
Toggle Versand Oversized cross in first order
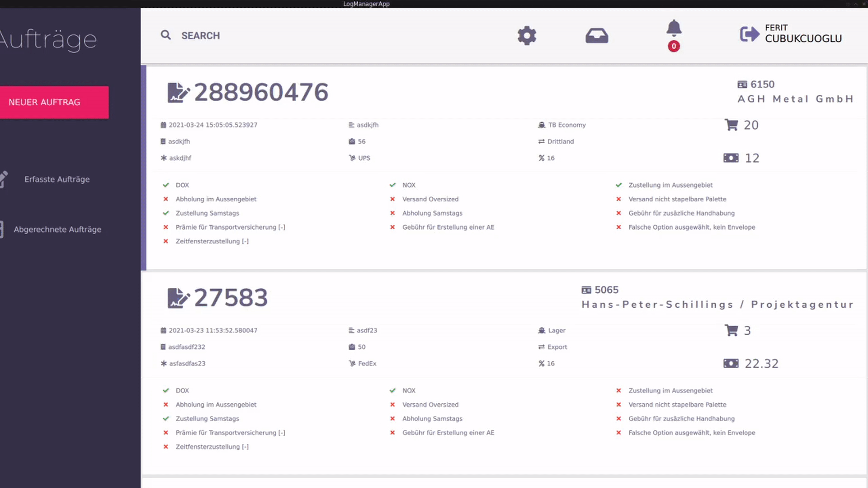[x=392, y=199]
